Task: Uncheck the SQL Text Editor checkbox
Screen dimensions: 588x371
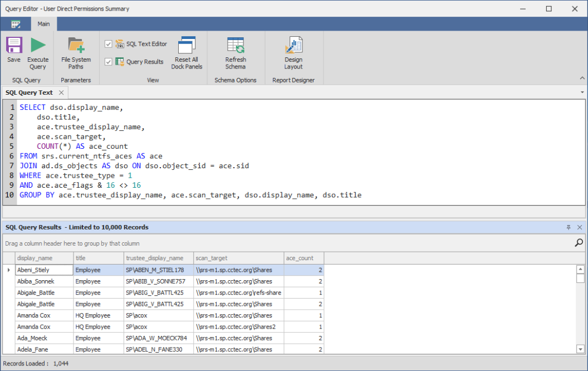Action: (109, 44)
